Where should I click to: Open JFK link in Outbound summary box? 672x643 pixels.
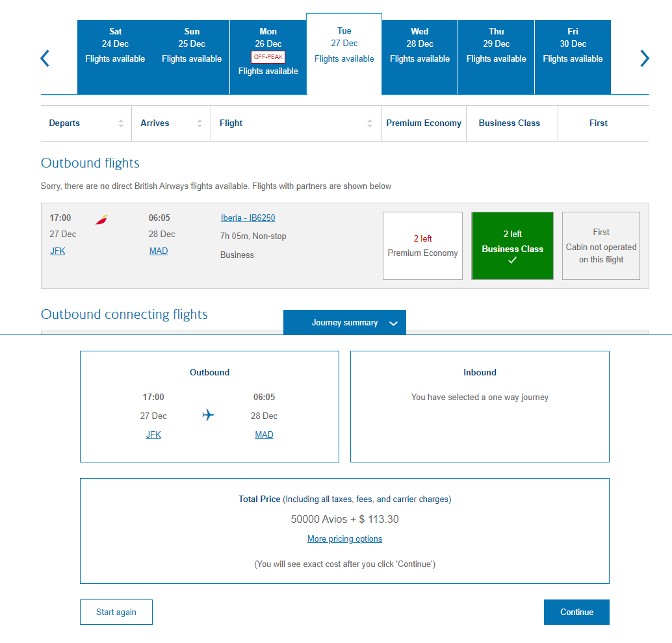coord(153,435)
